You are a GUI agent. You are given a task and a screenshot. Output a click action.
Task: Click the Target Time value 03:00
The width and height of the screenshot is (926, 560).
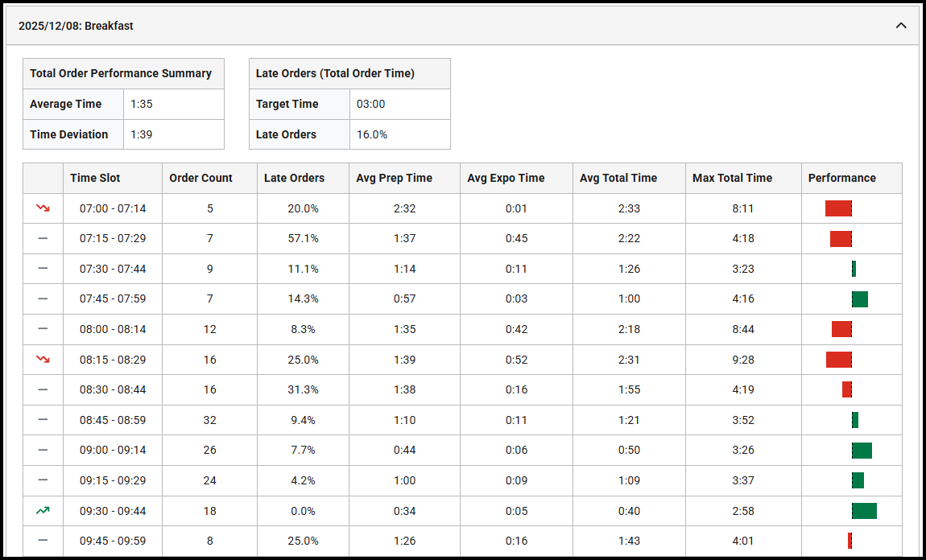point(371,104)
